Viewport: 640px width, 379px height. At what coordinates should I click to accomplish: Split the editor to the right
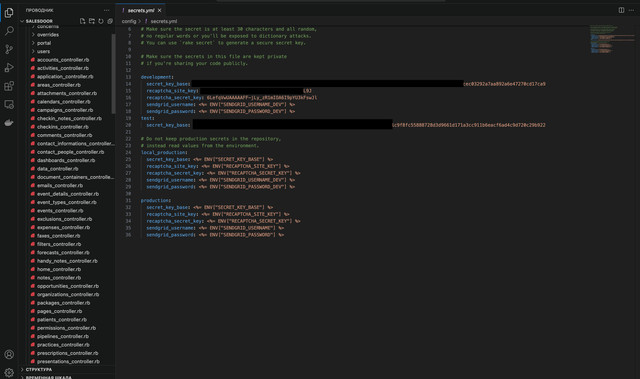point(621,10)
